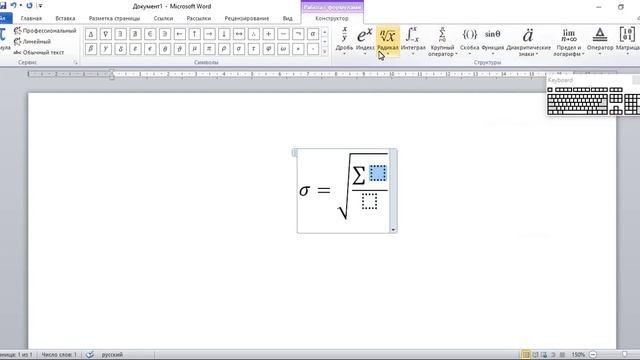Insert the right arrow → symbol
Viewport: 640px width, 360px height.
(209, 34)
